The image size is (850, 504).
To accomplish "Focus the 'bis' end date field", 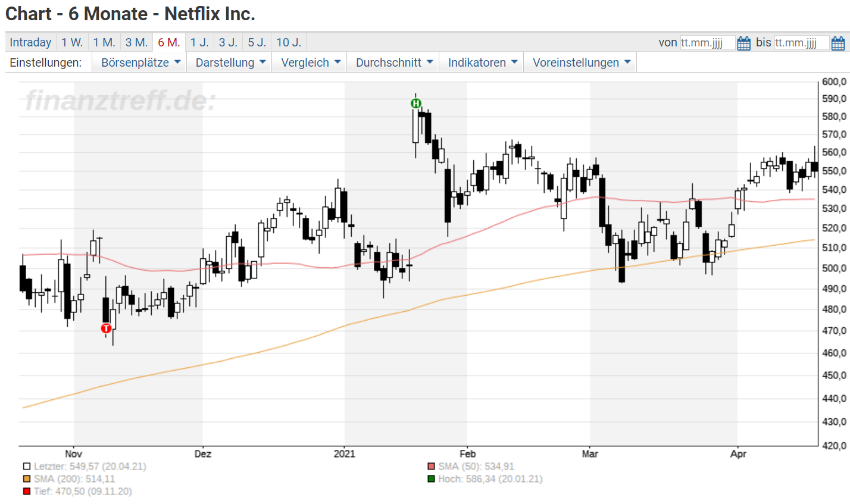I will click(801, 43).
